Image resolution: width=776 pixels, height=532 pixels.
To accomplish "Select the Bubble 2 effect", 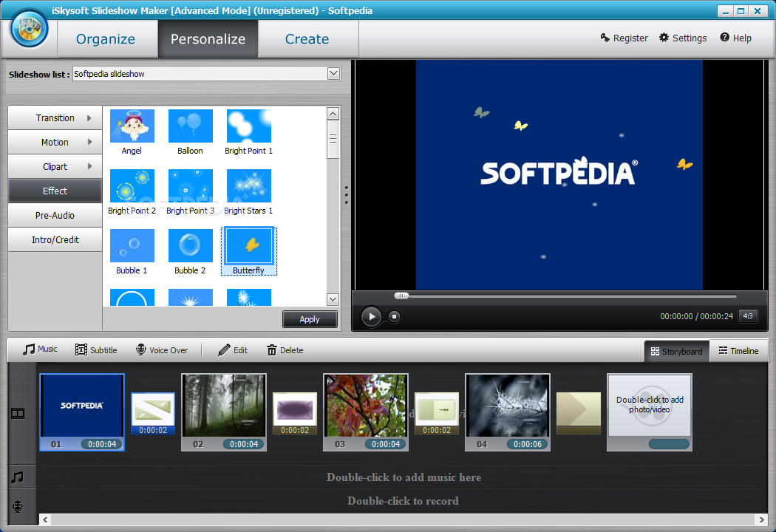I will (190, 245).
